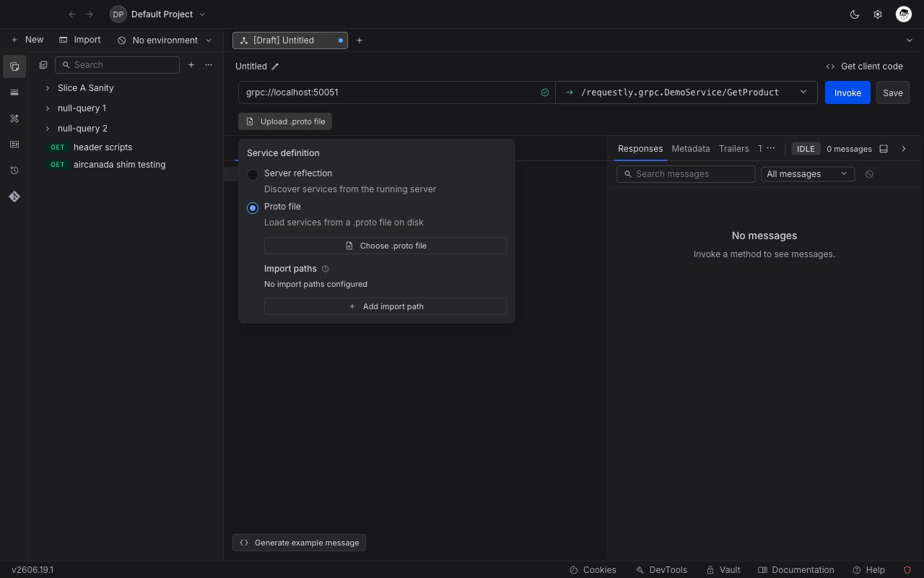Open Documentation in the status bar
The width and height of the screenshot is (924, 578).
(x=796, y=570)
